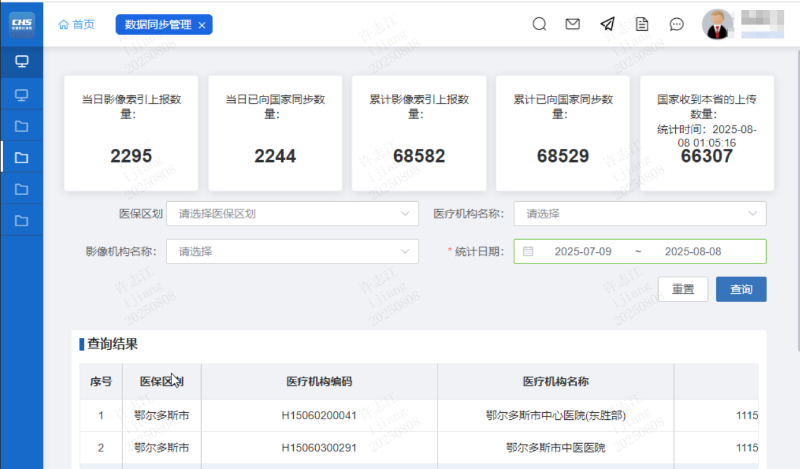Image resolution: width=800 pixels, height=469 pixels.
Task: Open the 医疗机构名称 dropdown
Action: pos(639,214)
